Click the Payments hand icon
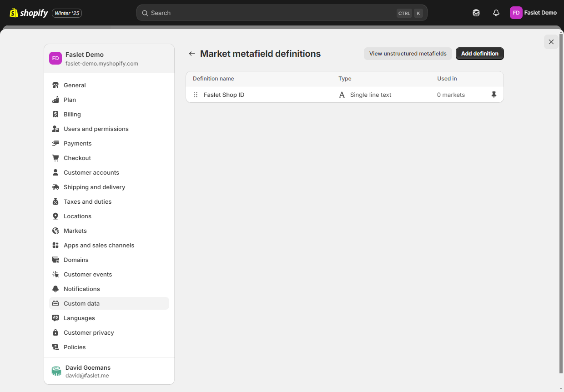The width and height of the screenshot is (564, 392). pos(55,143)
